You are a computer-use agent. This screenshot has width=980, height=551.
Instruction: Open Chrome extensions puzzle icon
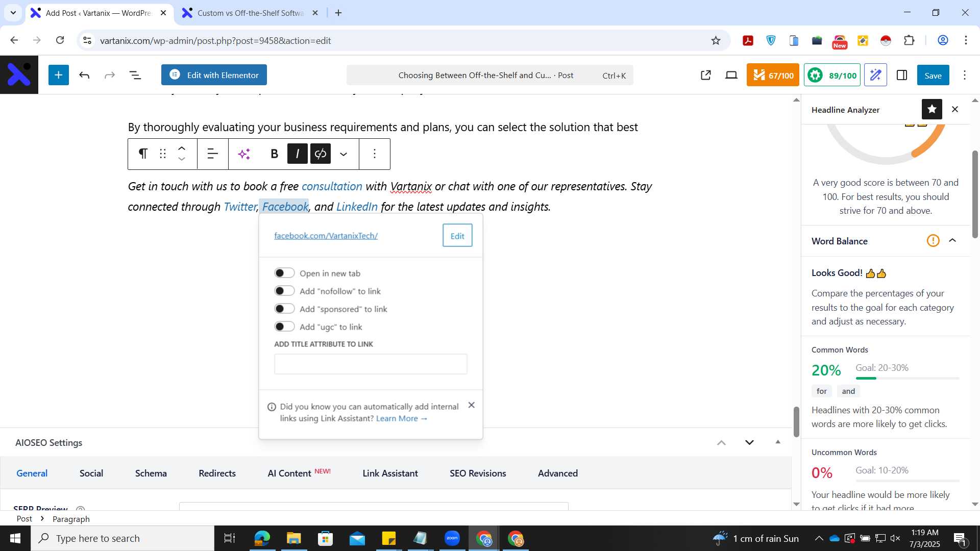tap(909, 40)
